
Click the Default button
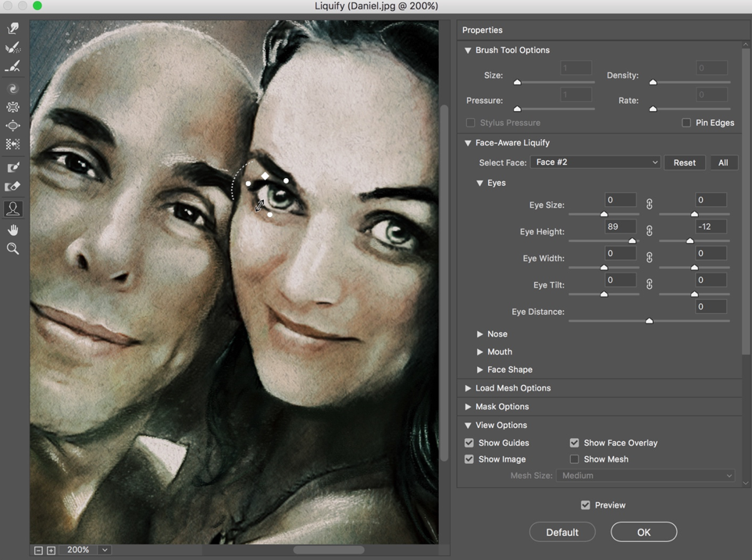[x=562, y=532]
